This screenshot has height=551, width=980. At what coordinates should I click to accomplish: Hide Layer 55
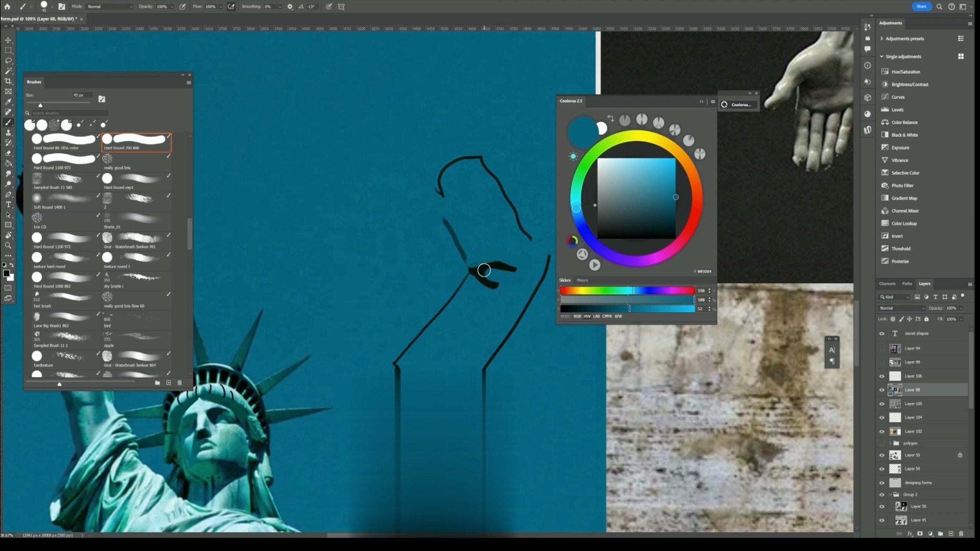pyautogui.click(x=881, y=455)
